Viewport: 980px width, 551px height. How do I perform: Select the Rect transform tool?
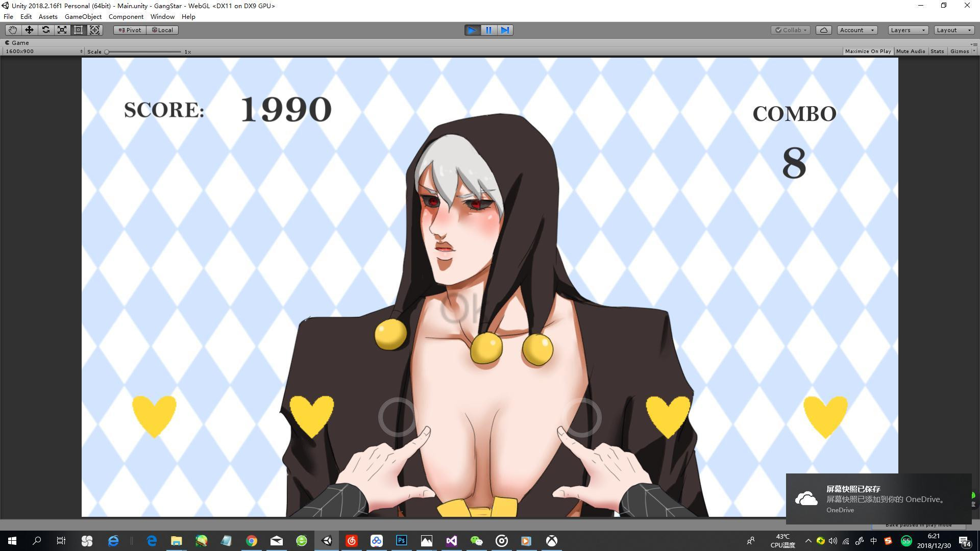[78, 30]
